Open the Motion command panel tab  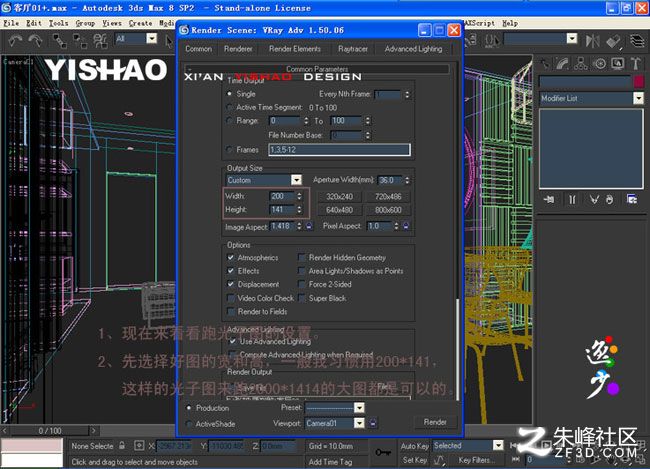coord(599,63)
